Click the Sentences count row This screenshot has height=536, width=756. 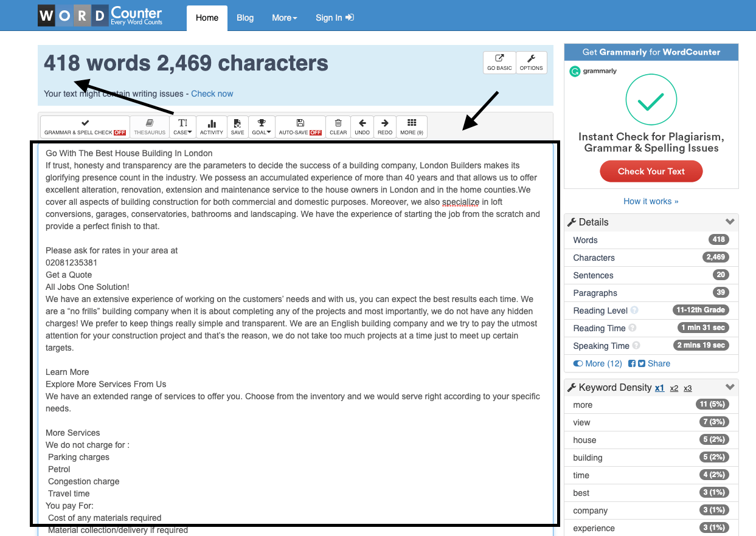(651, 275)
